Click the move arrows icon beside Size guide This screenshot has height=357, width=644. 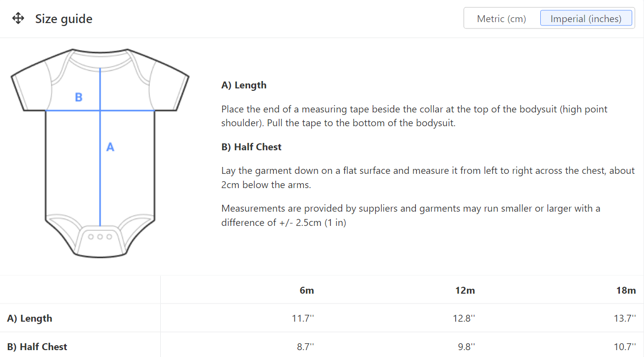(18, 19)
